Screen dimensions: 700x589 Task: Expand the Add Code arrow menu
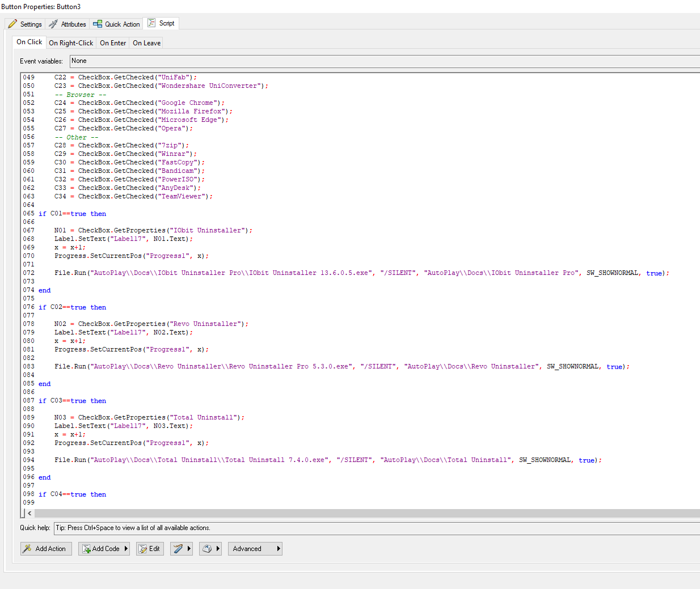click(x=126, y=549)
